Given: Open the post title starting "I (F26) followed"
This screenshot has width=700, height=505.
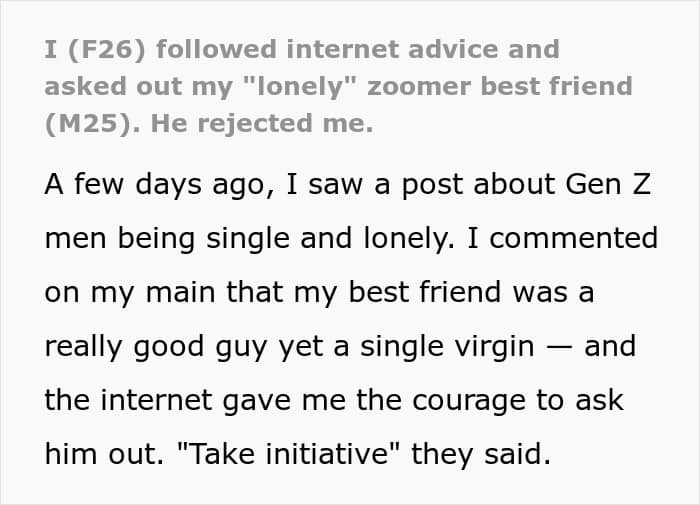Looking at the screenshot, I should click(x=338, y=86).
